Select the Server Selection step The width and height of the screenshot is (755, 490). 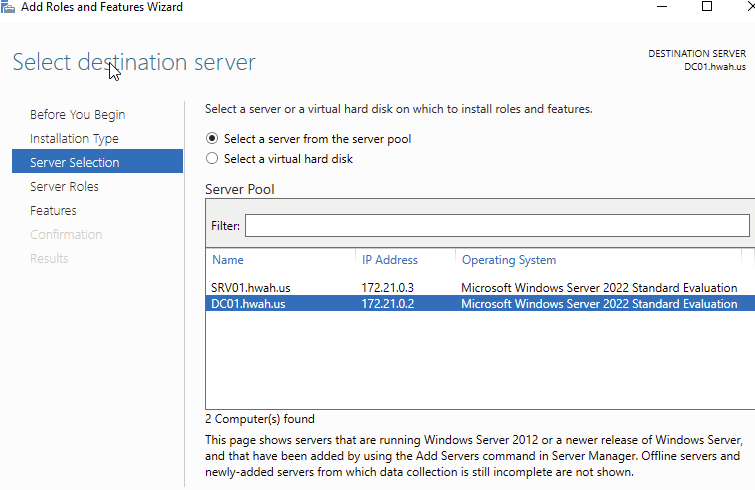click(75, 163)
